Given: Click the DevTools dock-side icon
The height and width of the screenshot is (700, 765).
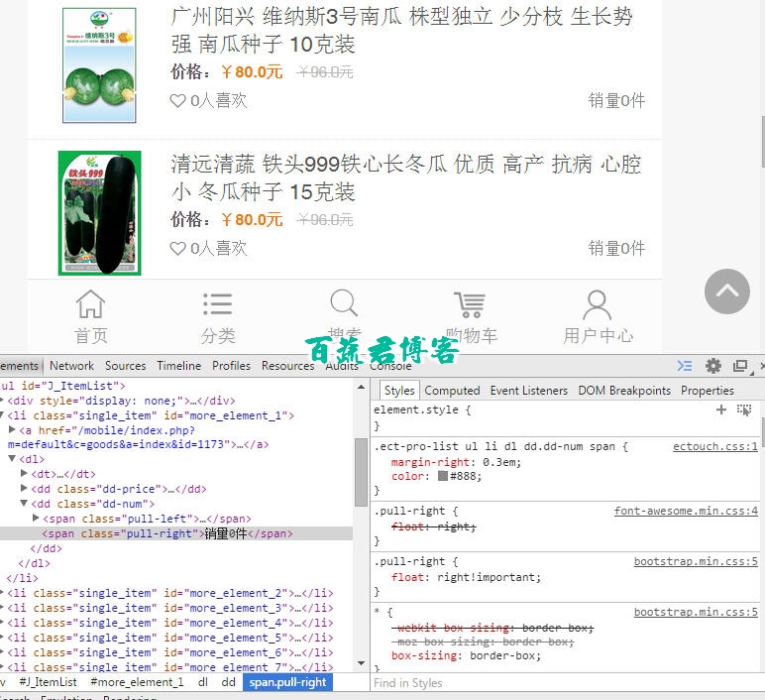Looking at the screenshot, I should (740, 366).
